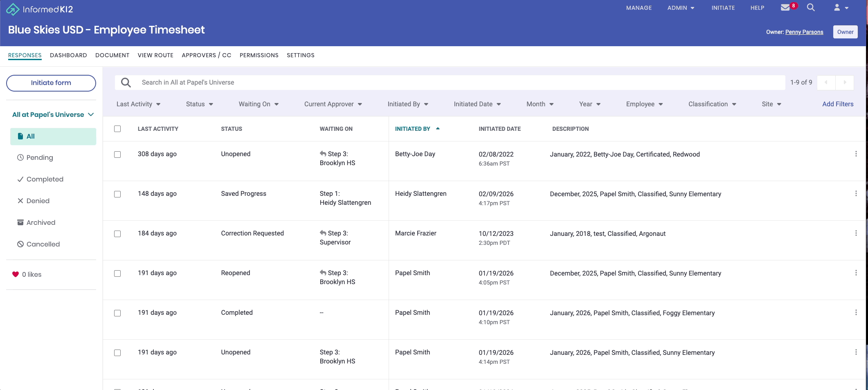Open row options for Betty-Joe Day response
This screenshot has width=868, height=390.
[x=856, y=154]
